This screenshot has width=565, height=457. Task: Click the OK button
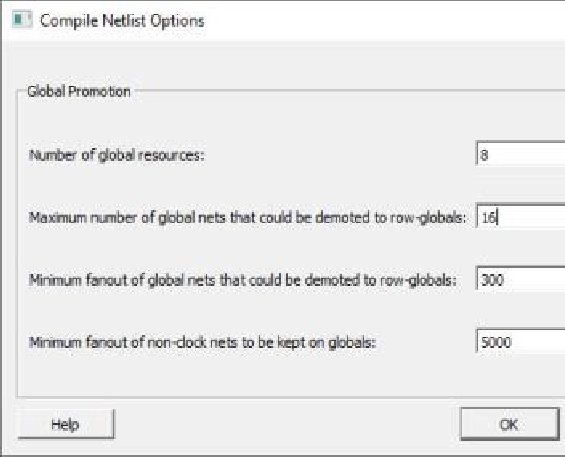tap(510, 424)
